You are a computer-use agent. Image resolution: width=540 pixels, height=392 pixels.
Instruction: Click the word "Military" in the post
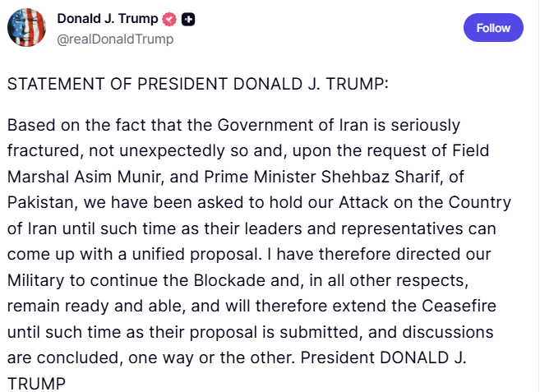pyautogui.click(x=39, y=279)
